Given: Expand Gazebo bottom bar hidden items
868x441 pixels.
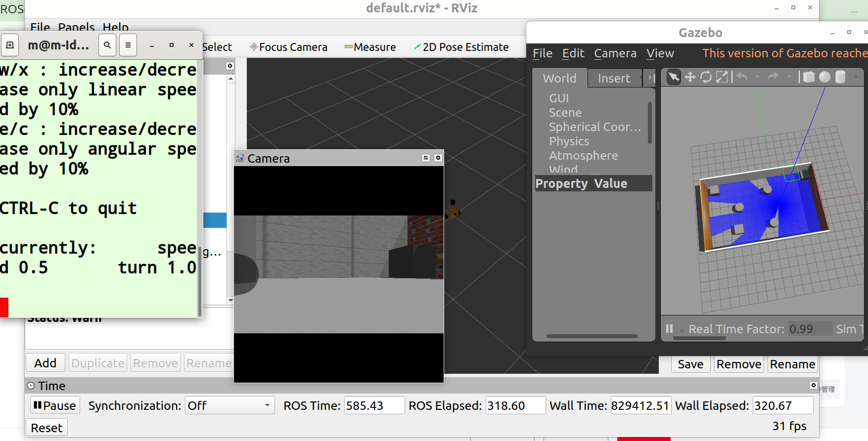Looking at the screenshot, I should pyautogui.click(x=682, y=330).
